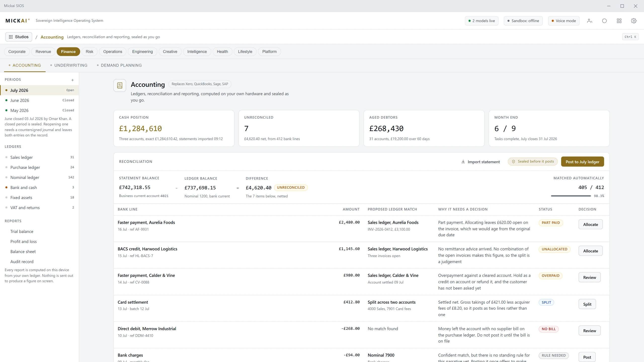This screenshot has height=362, width=644.
Task: Open the user accounts icon
Action: 590,21
